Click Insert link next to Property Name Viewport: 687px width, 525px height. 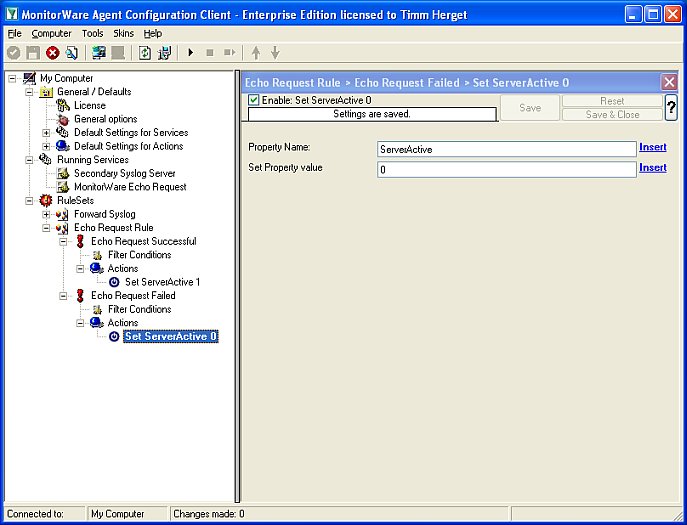tap(652, 147)
